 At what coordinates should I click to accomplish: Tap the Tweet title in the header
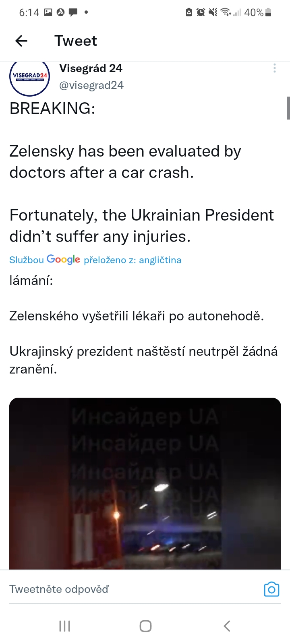click(76, 41)
